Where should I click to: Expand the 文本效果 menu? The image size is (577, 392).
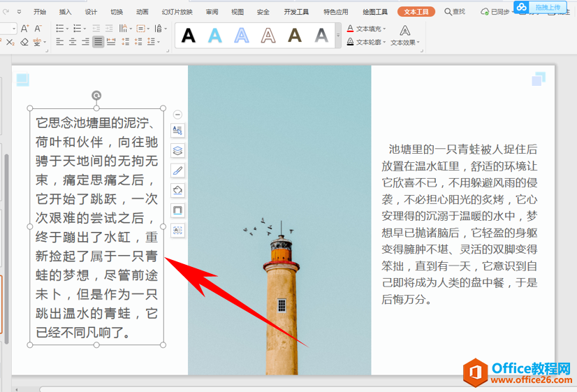(405, 42)
